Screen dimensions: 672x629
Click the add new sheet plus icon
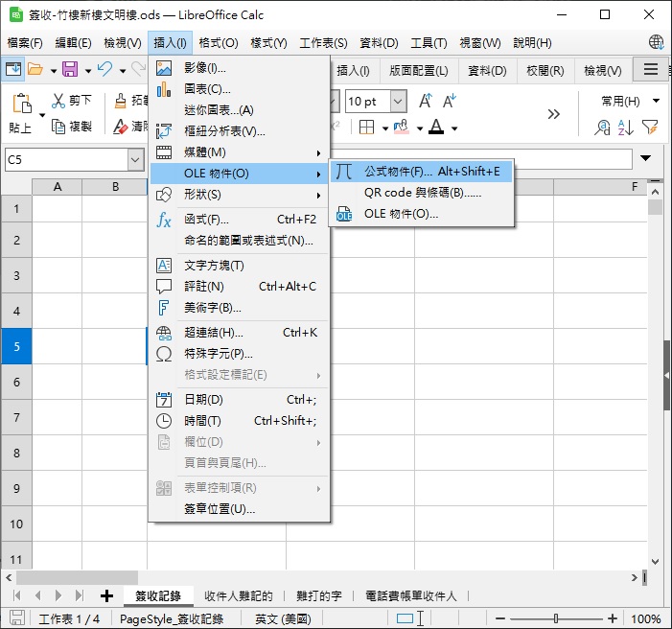[x=106, y=595]
